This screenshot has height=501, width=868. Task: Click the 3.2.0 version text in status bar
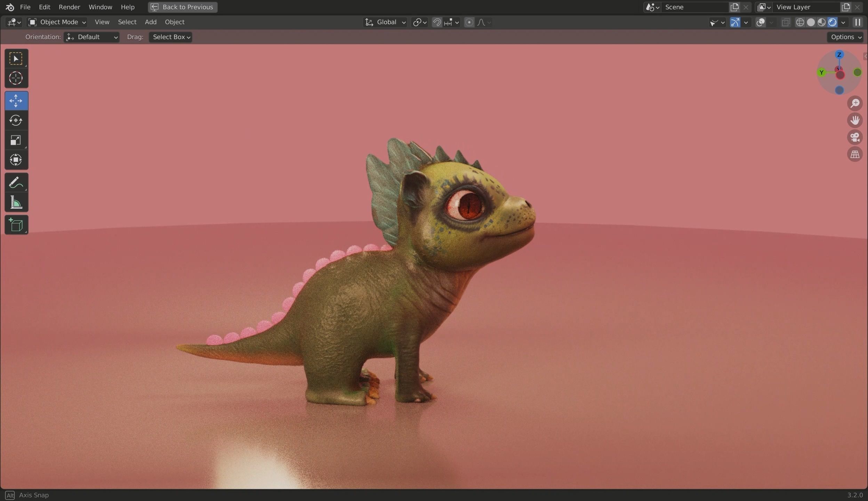click(x=855, y=495)
